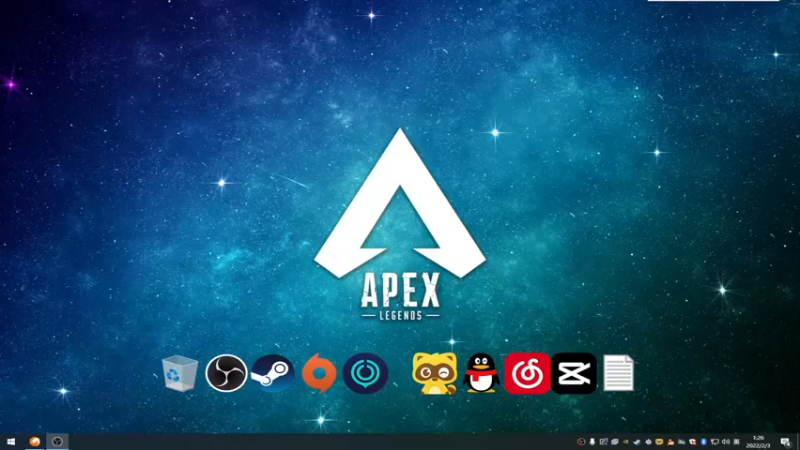The height and width of the screenshot is (450, 800).
Task: Click the Show desktop strip at the taskbar edge
Action: 798,442
